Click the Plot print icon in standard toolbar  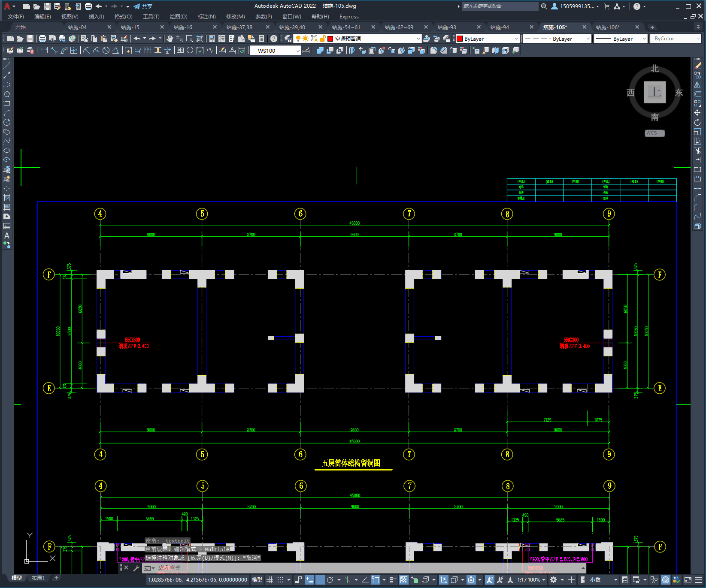click(x=42, y=39)
